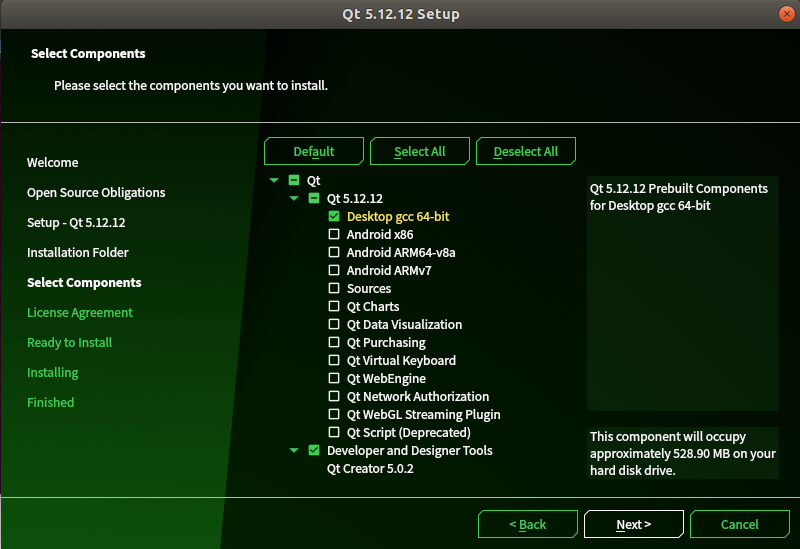Click the Welcome step in sidebar
800x549 pixels.
53,163
